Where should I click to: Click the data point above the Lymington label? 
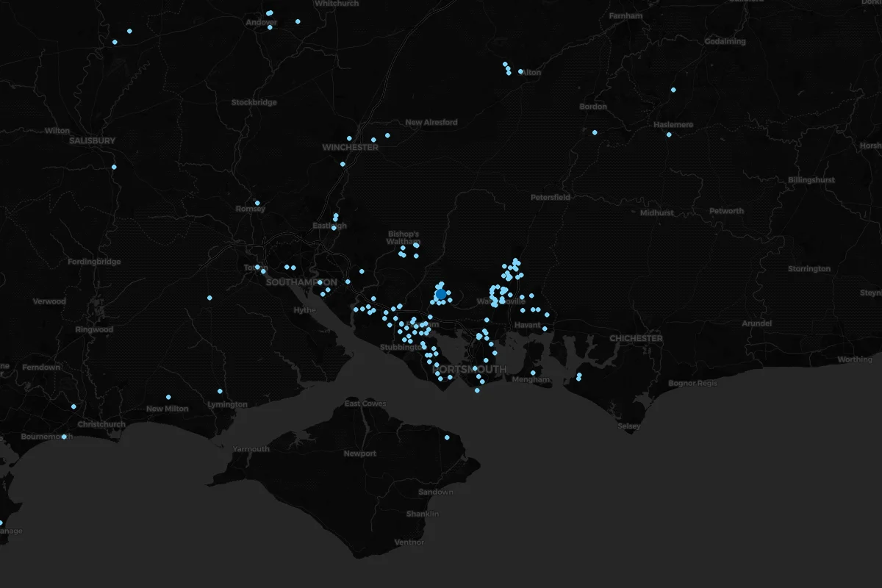[220, 391]
